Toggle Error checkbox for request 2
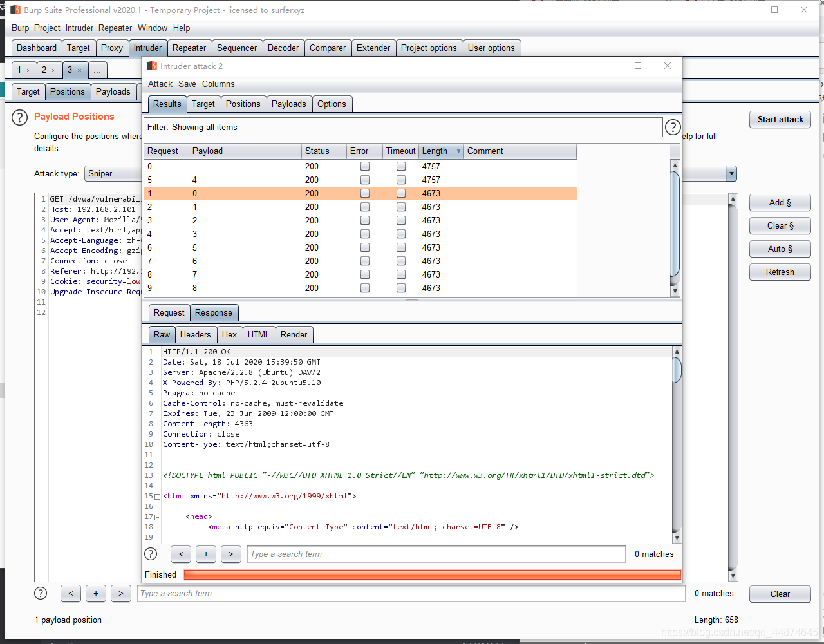Viewport: 824px width, 644px height. pyautogui.click(x=365, y=207)
